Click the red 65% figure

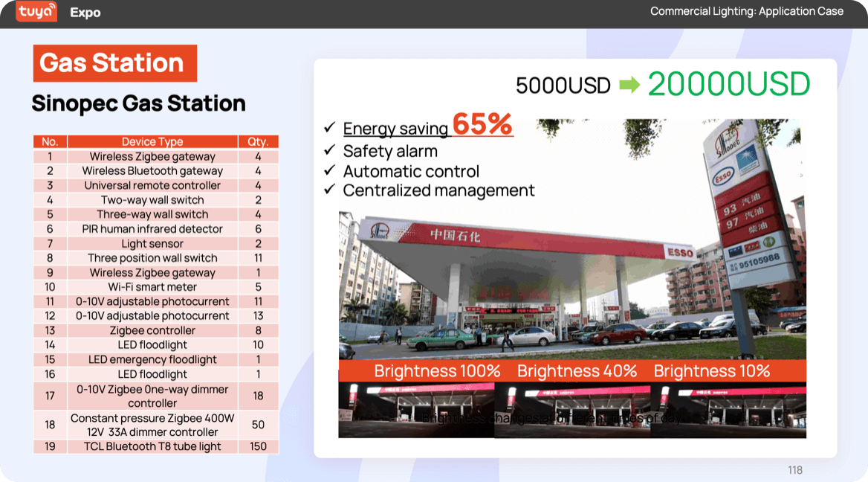483,123
